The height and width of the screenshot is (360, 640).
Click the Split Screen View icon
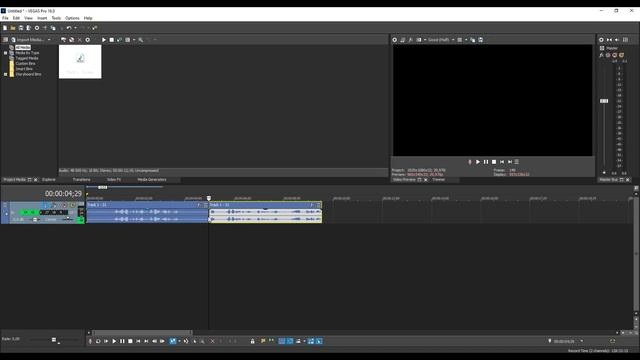[x=419, y=40]
